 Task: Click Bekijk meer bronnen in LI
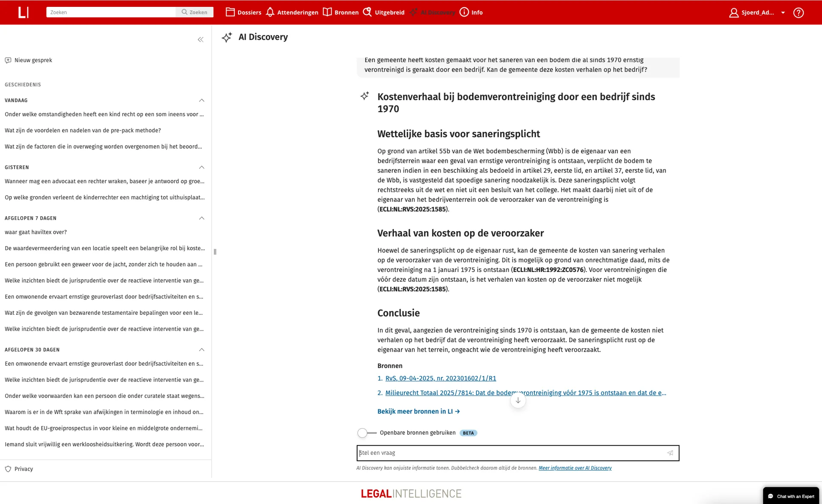pyautogui.click(x=418, y=412)
